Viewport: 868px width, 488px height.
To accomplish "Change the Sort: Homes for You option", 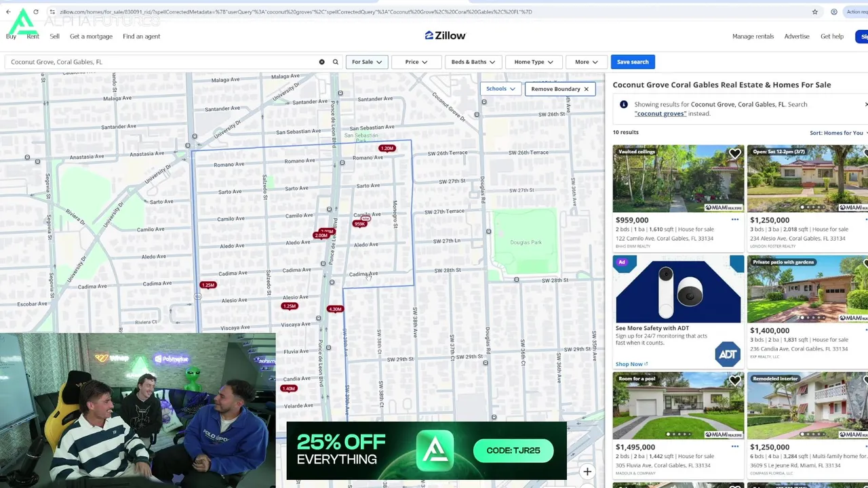I will [838, 133].
